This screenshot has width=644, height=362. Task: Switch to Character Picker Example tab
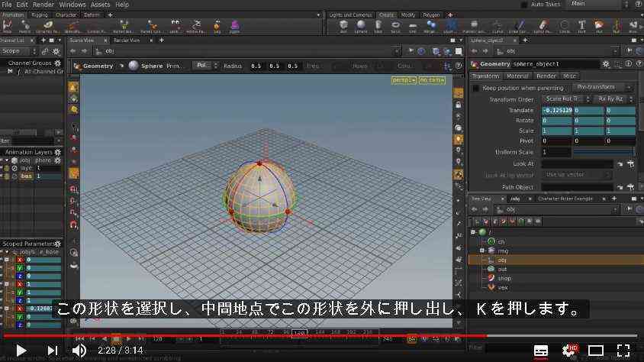[x=565, y=199]
